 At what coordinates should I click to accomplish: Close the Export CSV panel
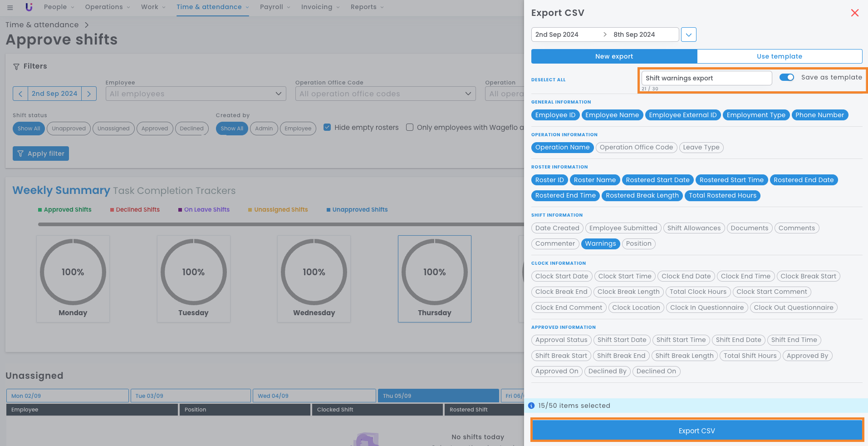[854, 13]
